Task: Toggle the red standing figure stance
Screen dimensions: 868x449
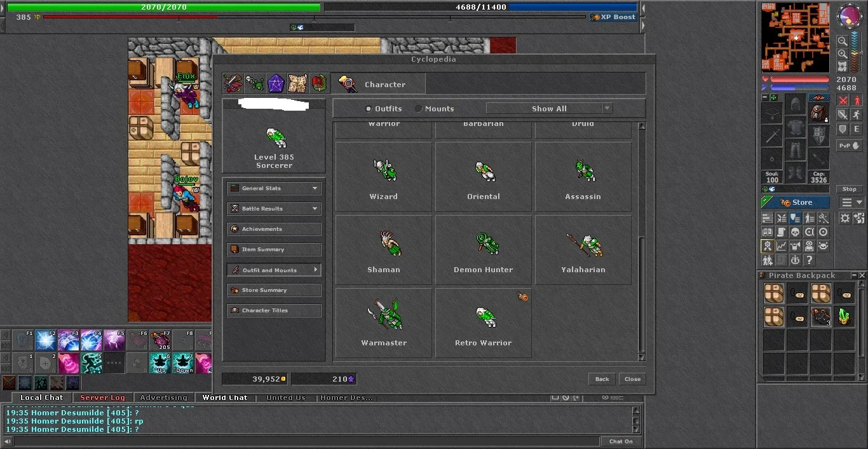Action: [x=856, y=100]
